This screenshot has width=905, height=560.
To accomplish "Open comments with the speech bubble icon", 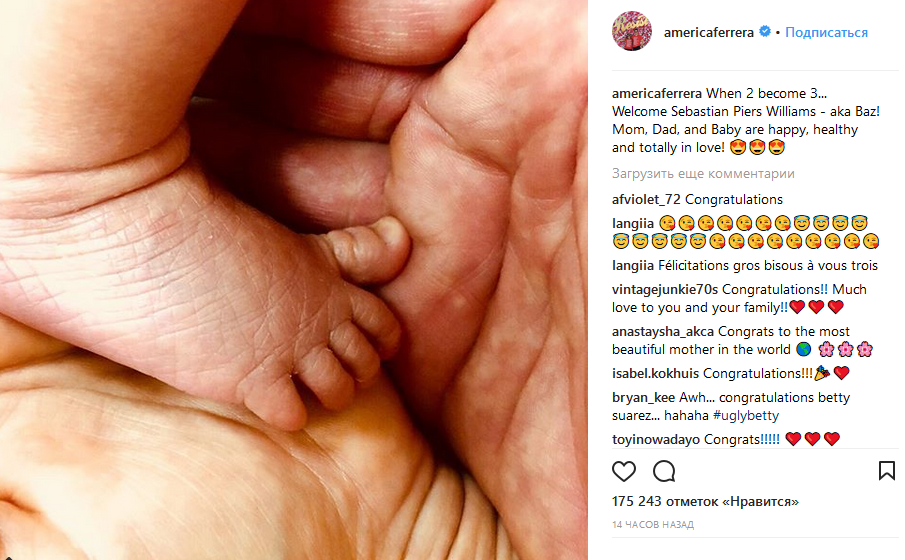I will (664, 471).
